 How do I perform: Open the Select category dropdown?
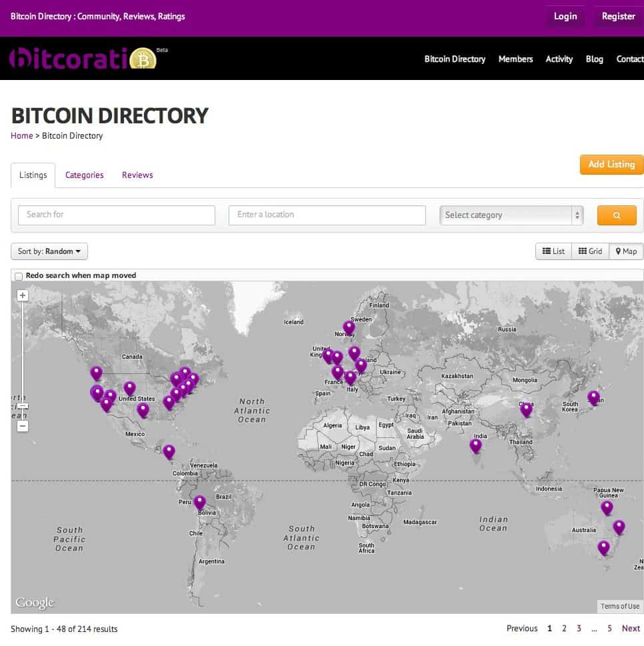(x=511, y=215)
